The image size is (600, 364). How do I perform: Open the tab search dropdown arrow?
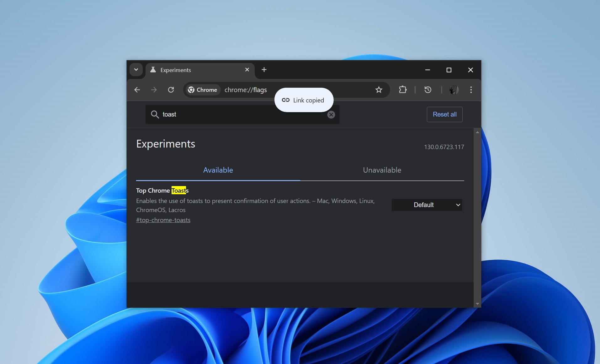coord(136,70)
